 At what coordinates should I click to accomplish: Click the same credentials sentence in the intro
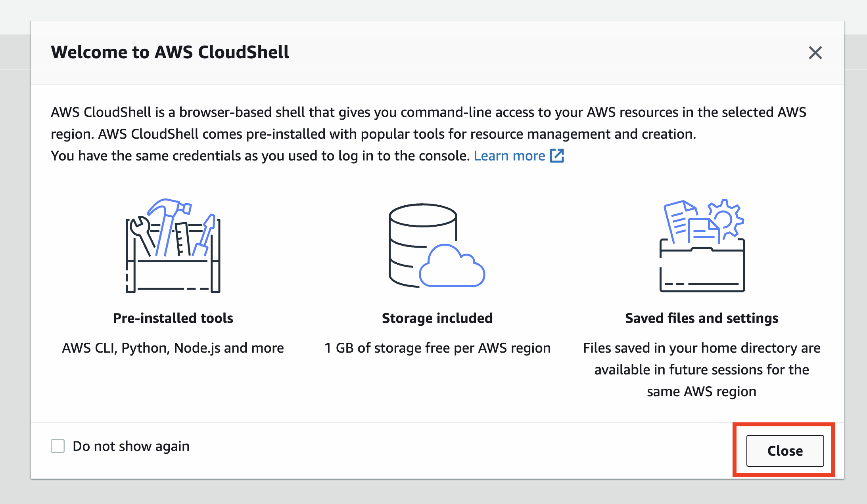tap(260, 156)
